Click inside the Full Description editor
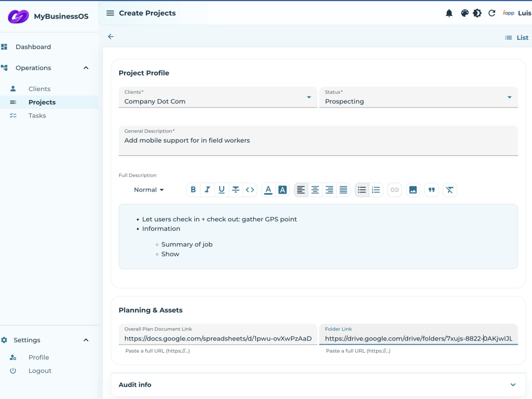Viewport: 532px width, 399px height. point(318,237)
